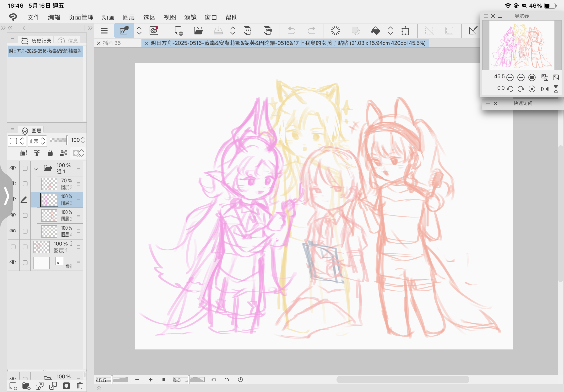The height and width of the screenshot is (392, 564).
Task: Click the transfer to lower layer icon
Action: [39, 386]
